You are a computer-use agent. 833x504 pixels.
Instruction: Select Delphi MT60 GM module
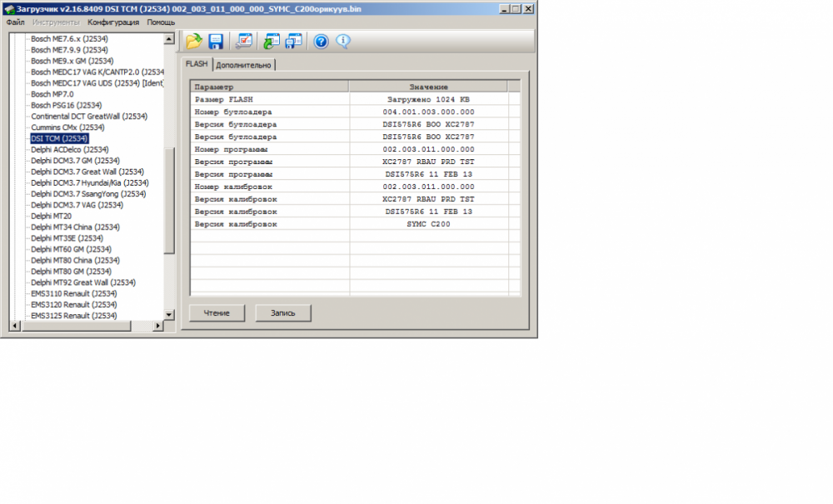(x=71, y=249)
